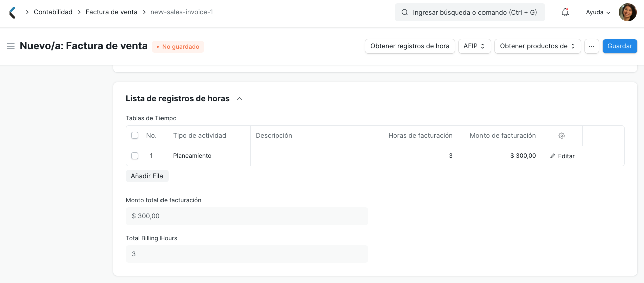Viewport: 644px width, 283px height.
Task: Go to Factura de venta breadcrumb
Action: point(112,12)
